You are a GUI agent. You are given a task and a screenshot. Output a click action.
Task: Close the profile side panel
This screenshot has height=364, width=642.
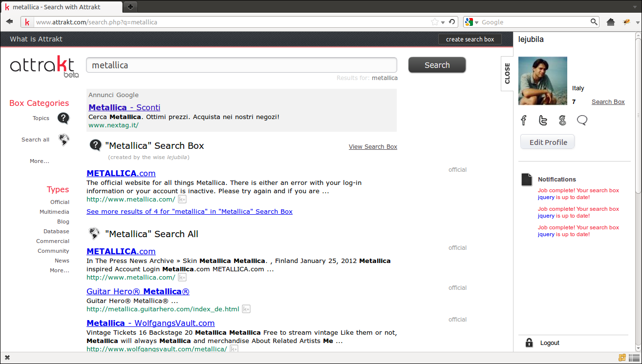click(x=507, y=73)
